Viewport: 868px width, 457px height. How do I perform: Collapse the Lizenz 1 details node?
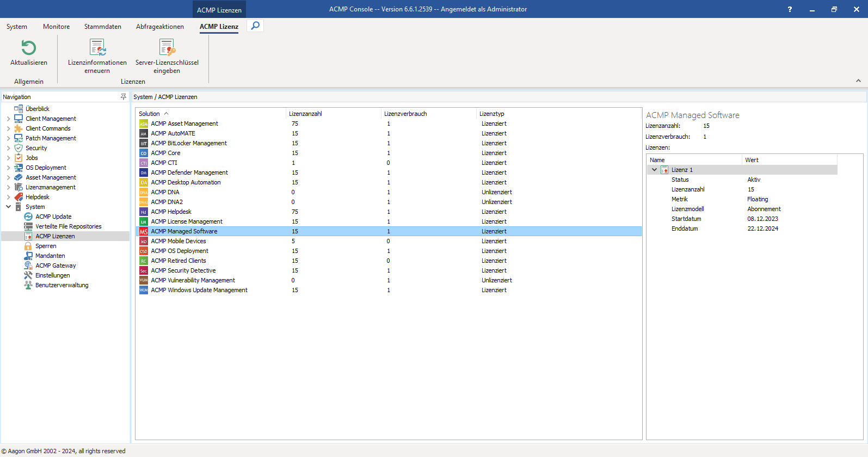(654, 170)
